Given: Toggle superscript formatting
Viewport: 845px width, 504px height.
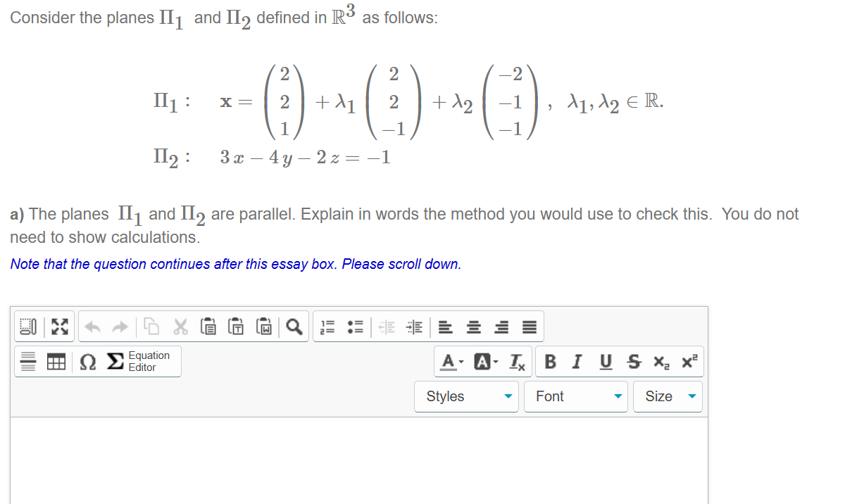Looking at the screenshot, I should pos(686,361).
